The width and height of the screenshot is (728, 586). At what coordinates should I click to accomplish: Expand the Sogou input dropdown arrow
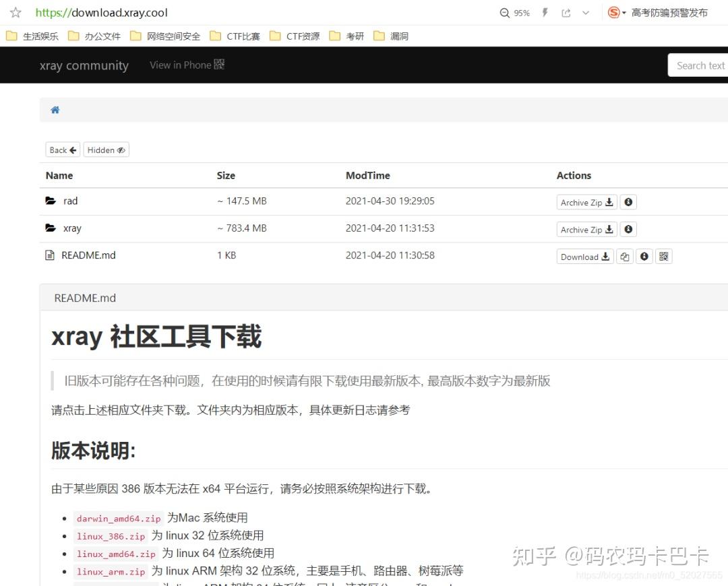coord(624,12)
